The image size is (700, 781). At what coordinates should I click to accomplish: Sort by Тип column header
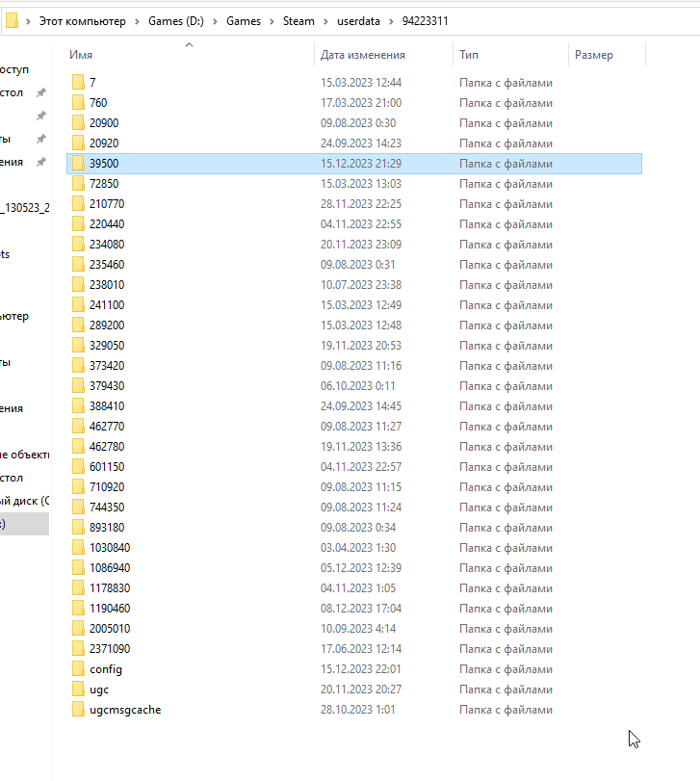(469, 55)
